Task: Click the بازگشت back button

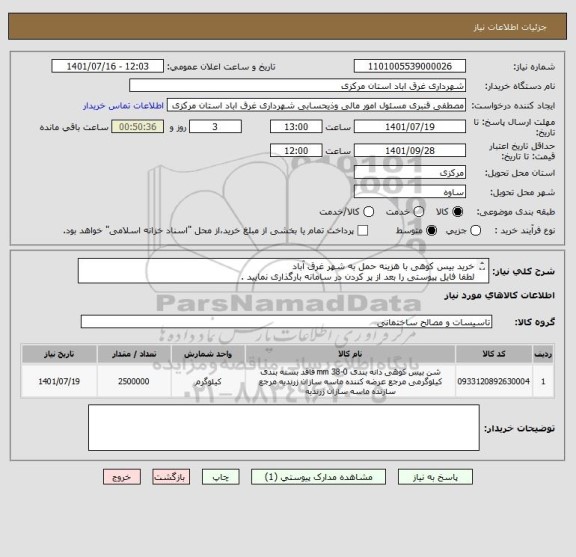Action: tap(171, 477)
